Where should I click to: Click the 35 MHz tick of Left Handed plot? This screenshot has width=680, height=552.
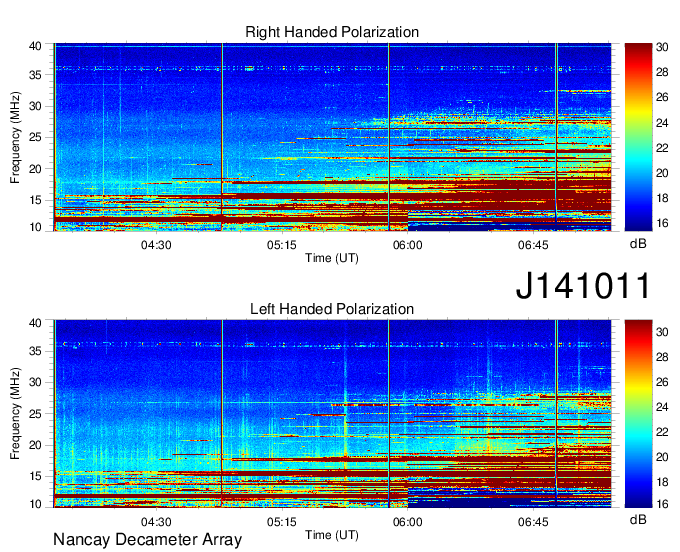36,351
